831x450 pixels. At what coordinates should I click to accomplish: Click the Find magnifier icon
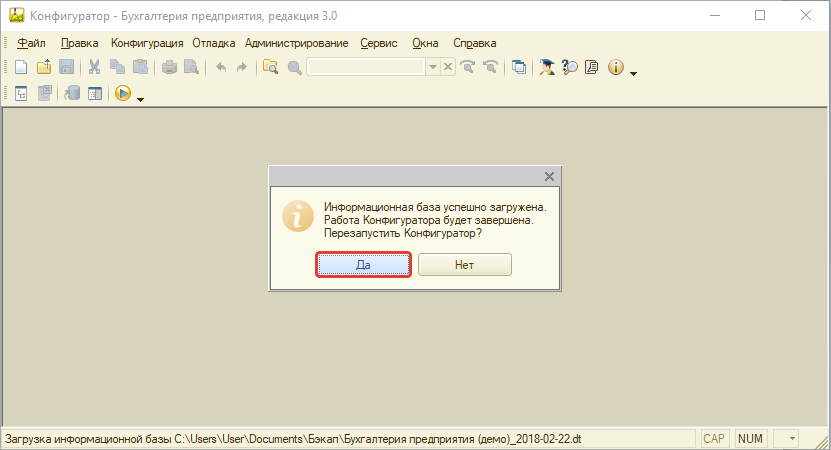pos(294,67)
